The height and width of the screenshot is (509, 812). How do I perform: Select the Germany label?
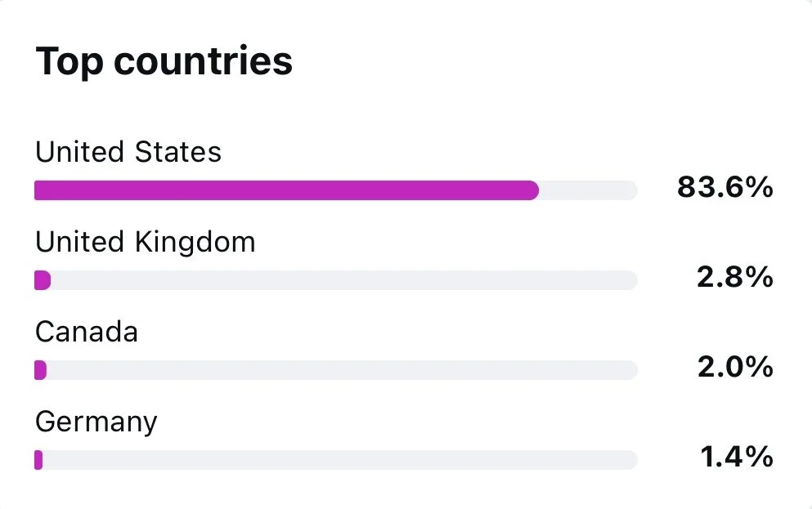96,422
